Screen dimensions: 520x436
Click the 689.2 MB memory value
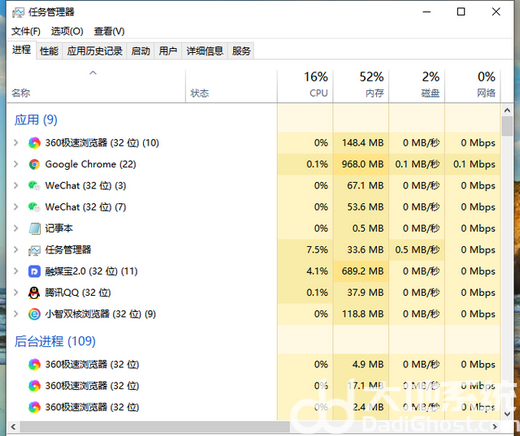(363, 271)
